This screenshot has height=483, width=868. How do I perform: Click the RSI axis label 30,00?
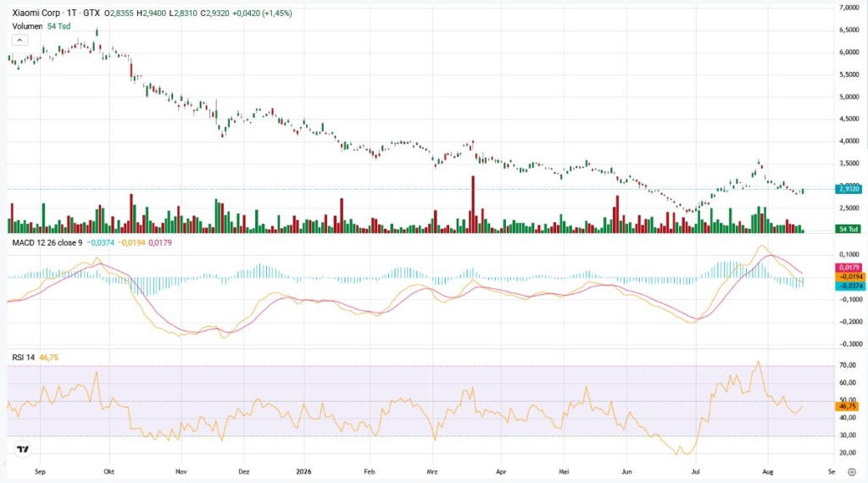848,436
